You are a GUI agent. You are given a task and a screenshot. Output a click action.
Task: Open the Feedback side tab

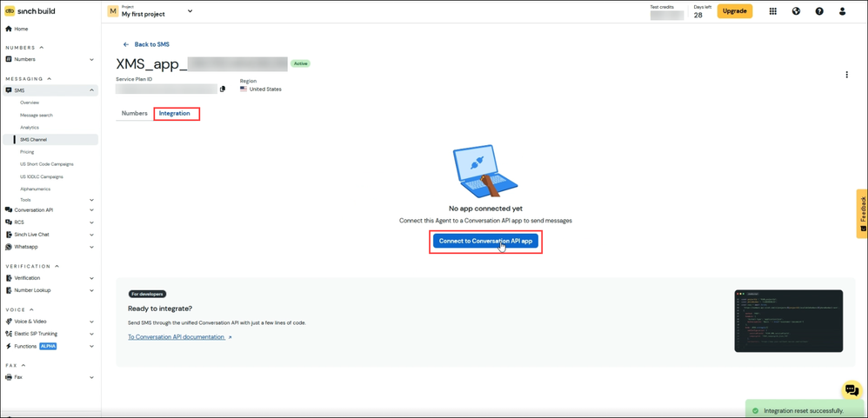pos(862,214)
